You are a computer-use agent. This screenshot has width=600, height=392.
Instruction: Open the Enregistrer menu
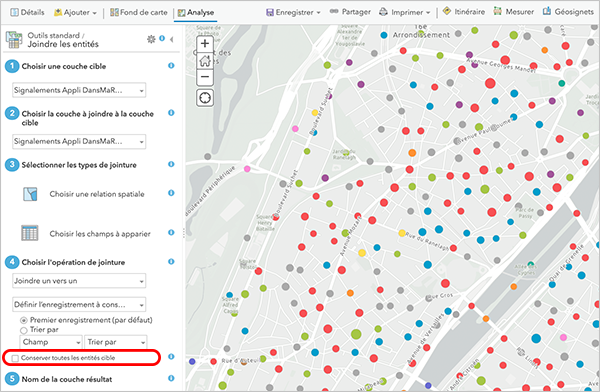(x=293, y=12)
